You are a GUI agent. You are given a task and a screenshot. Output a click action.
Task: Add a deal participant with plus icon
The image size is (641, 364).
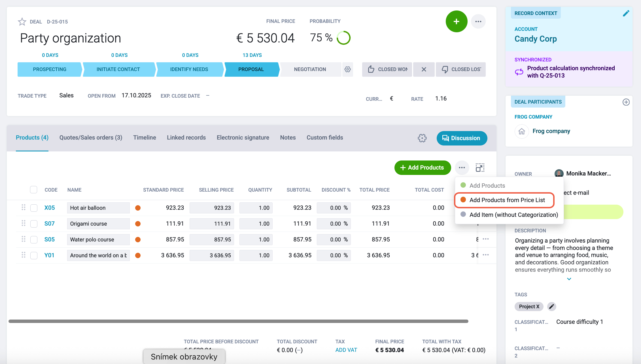626,102
